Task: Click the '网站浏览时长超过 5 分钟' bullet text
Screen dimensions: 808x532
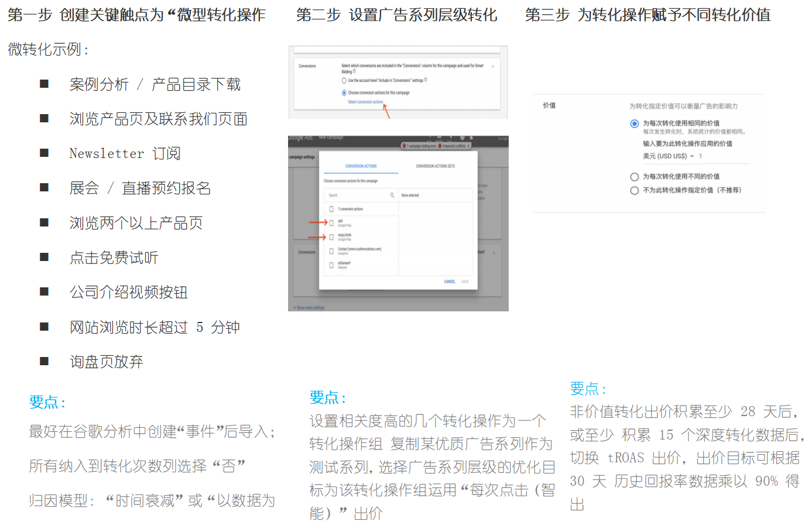Action: point(155,327)
